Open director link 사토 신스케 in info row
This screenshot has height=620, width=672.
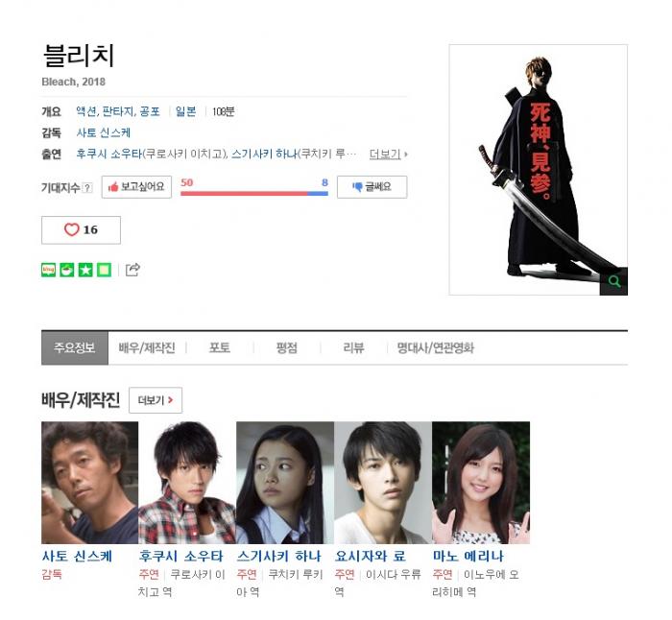click(104, 132)
